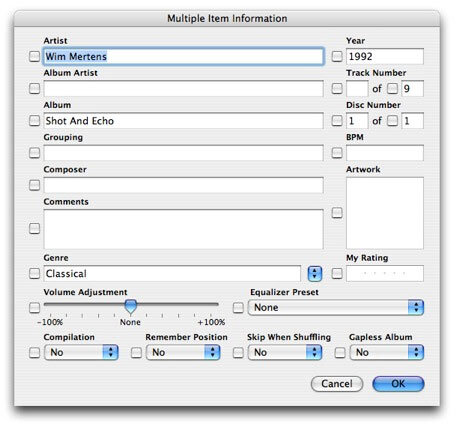
Task: Enable the Comments checkbox
Action: [34, 229]
